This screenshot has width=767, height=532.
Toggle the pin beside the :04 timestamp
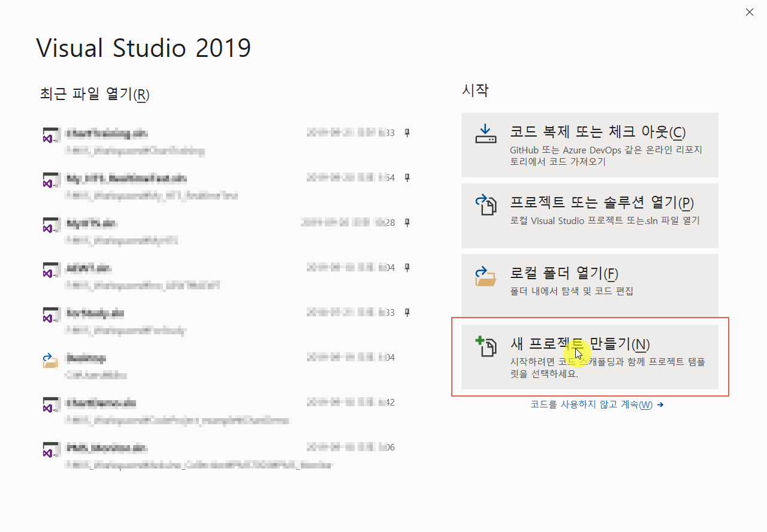407,268
